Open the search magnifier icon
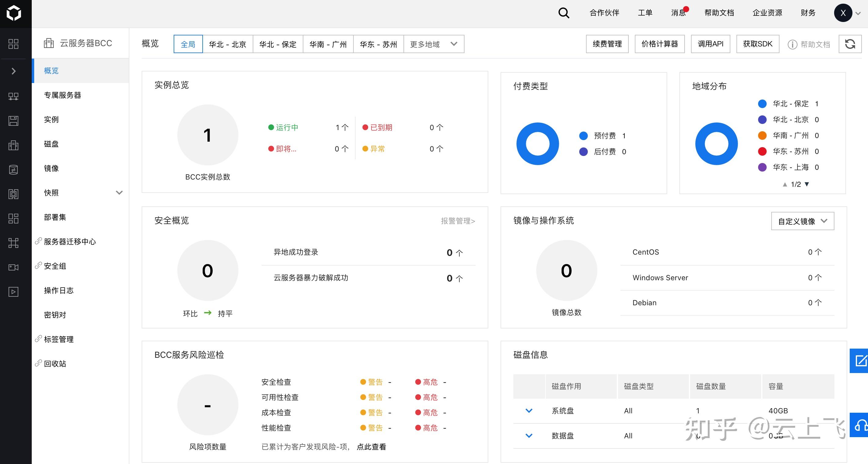 coord(564,13)
